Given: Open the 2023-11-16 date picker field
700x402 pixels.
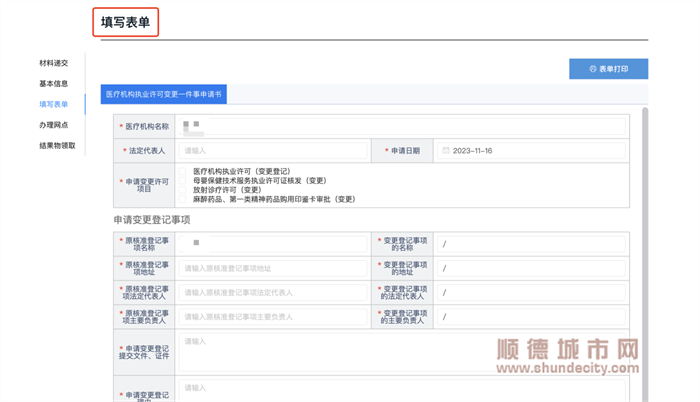Looking at the screenshot, I should pos(532,151).
